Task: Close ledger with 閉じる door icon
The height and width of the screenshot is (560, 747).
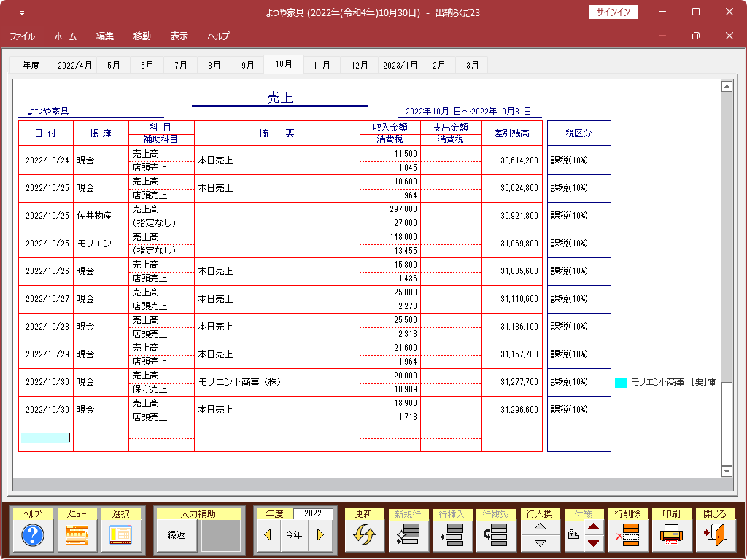Action: tap(716, 535)
